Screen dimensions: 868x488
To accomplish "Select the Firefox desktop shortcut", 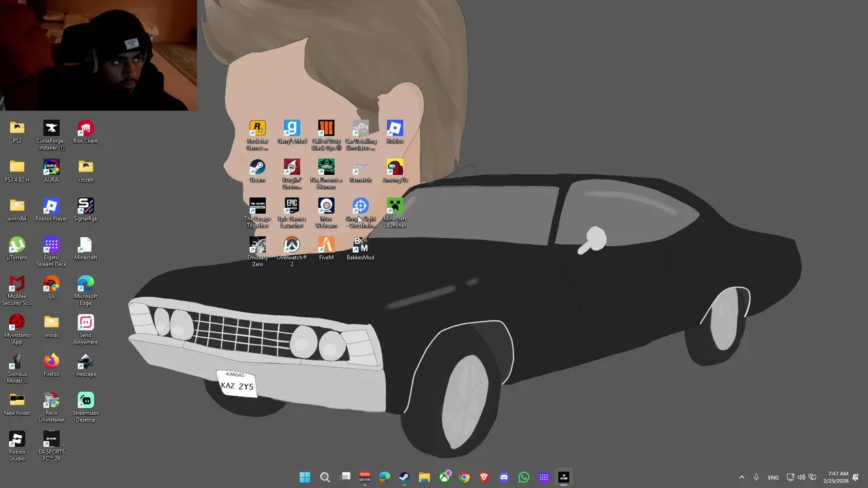I will click(x=51, y=364).
